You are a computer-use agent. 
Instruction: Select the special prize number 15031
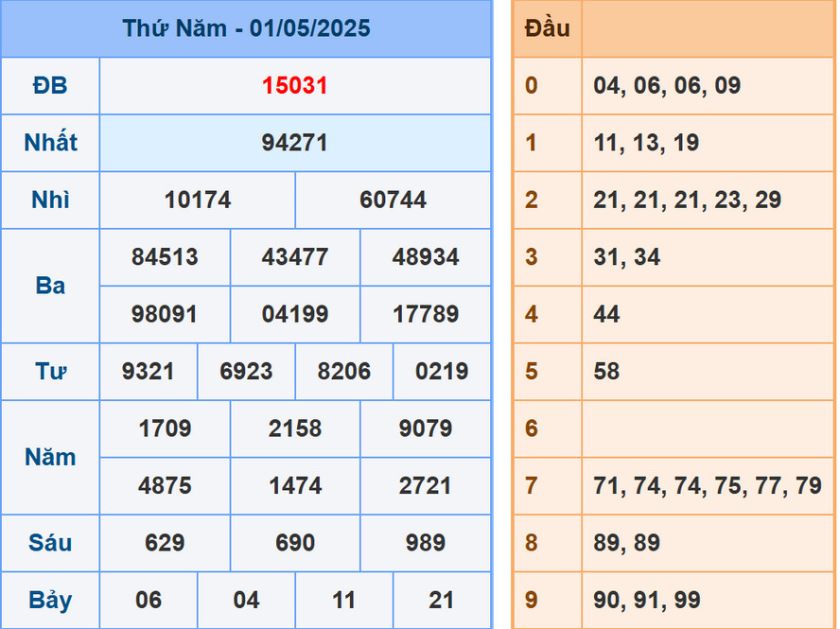(x=295, y=86)
